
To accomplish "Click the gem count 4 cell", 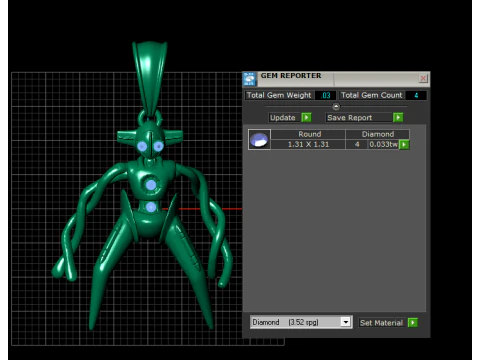I will (357, 144).
